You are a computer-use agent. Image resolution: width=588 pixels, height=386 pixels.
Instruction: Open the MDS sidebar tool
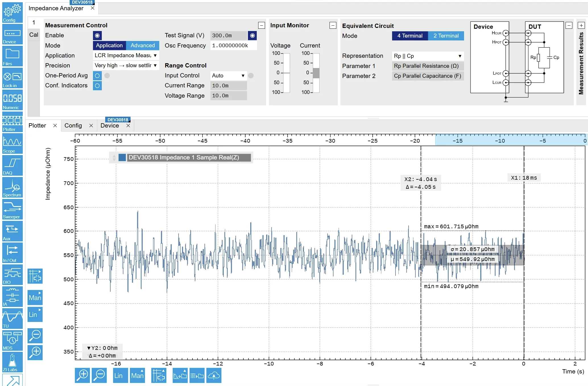[12, 341]
